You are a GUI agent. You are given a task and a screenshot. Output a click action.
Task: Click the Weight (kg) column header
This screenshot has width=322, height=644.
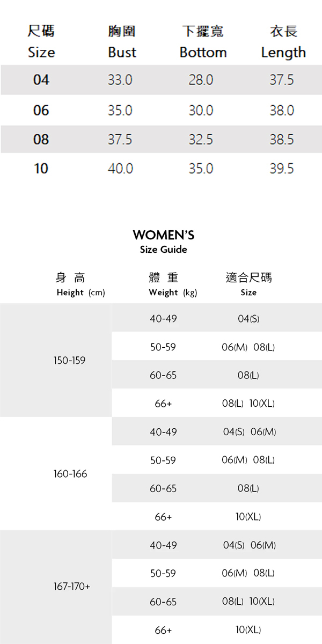[173, 292]
